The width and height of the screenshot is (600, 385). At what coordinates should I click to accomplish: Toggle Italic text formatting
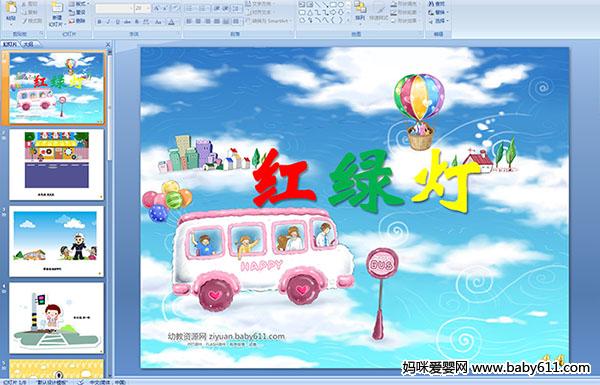coord(108,22)
